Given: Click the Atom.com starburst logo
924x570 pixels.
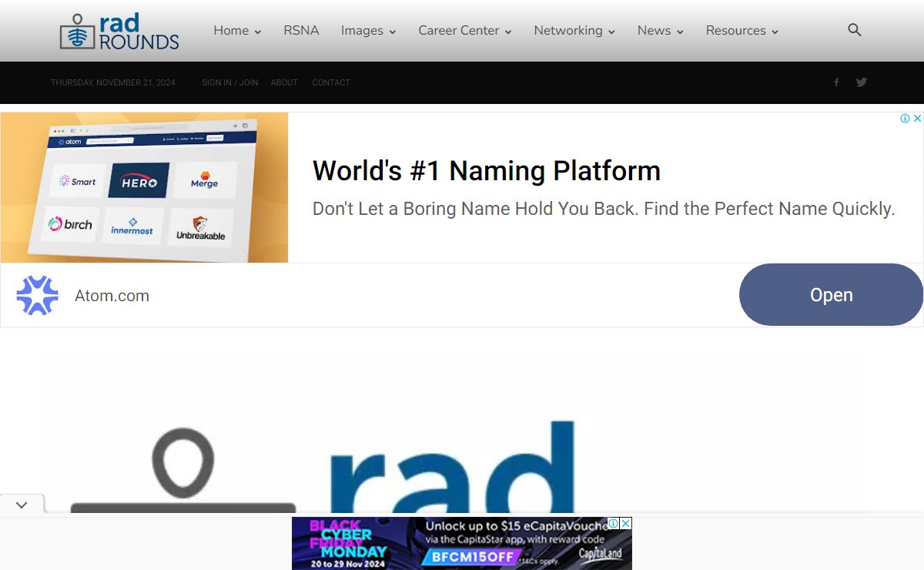Looking at the screenshot, I should pos(38,296).
